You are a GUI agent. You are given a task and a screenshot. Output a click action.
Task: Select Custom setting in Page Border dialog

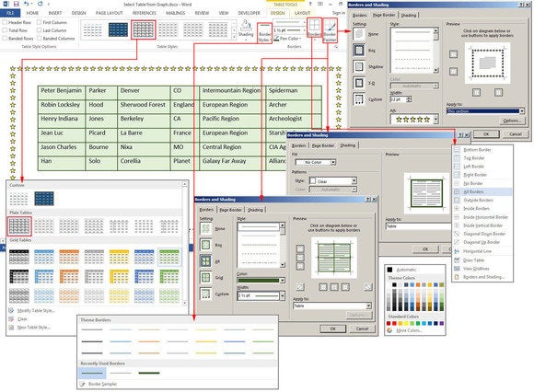359,99
